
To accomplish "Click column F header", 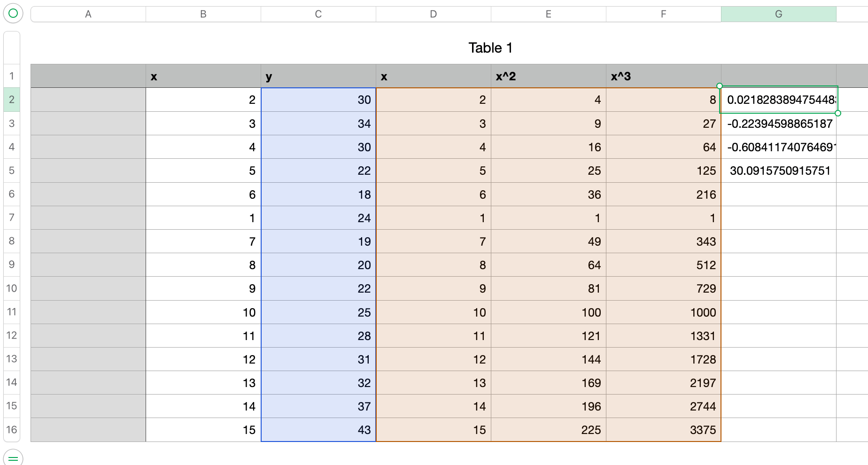I will tap(663, 14).
